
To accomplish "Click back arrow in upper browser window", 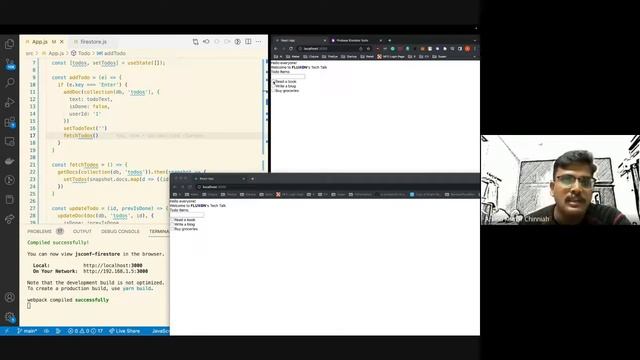I will click(x=276, y=49).
